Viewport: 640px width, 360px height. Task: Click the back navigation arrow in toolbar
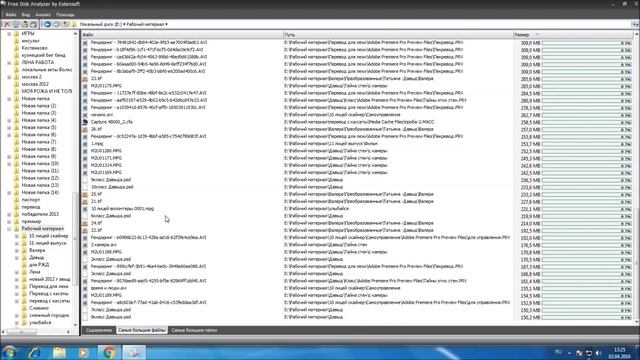point(47,24)
